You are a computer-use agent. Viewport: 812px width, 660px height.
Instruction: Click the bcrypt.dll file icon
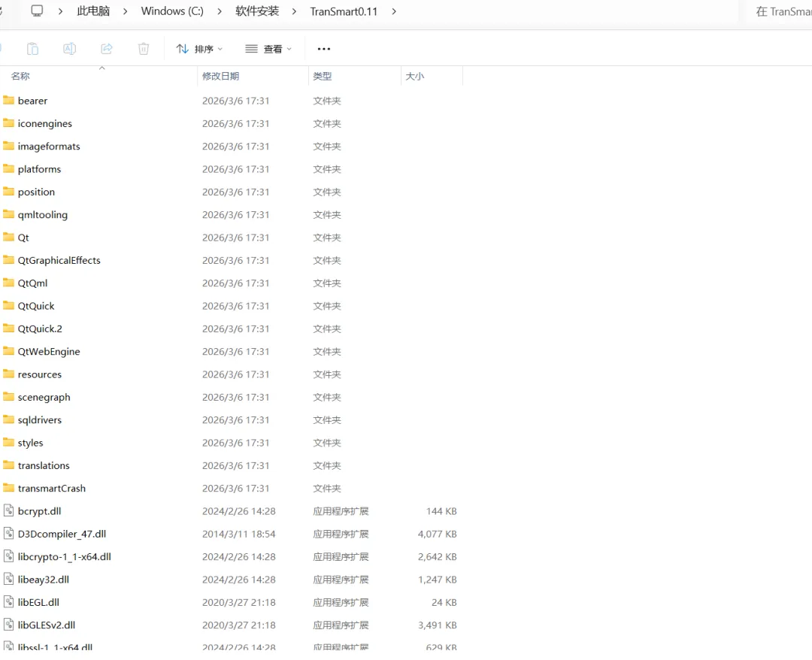[x=8, y=510]
